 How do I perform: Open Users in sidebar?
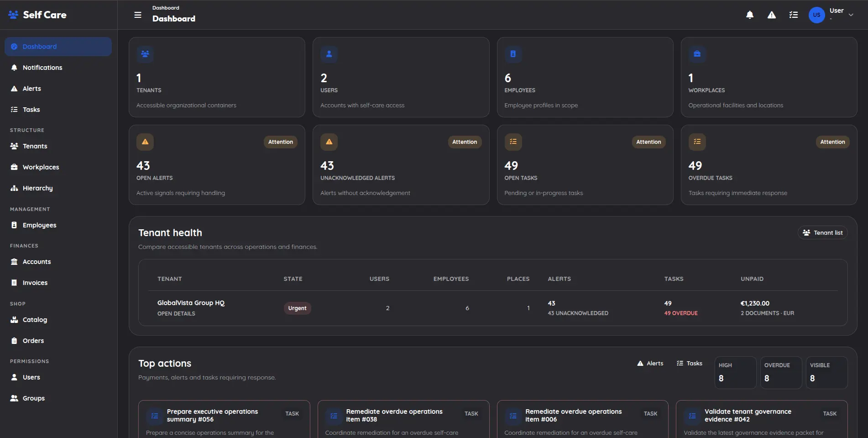[58, 377]
